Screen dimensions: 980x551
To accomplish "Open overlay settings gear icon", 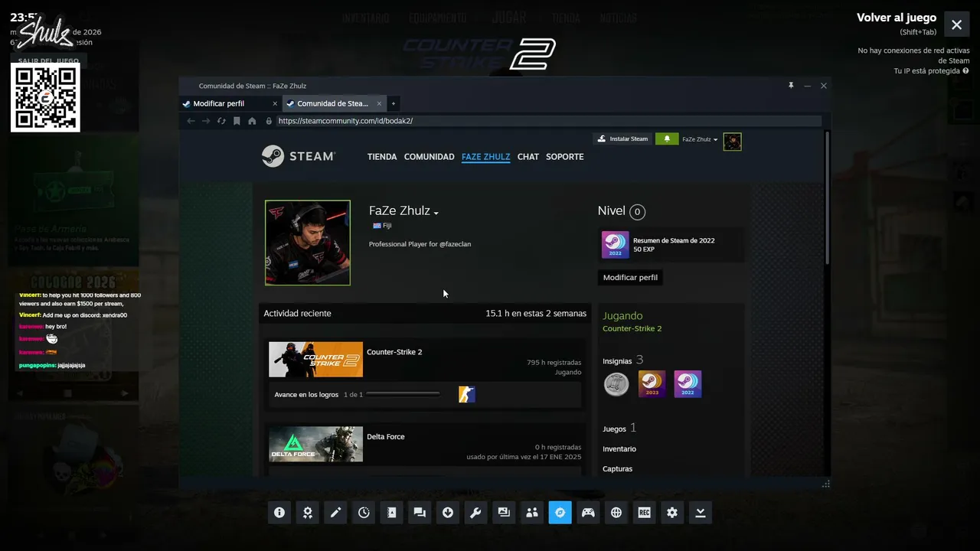I will [672, 513].
